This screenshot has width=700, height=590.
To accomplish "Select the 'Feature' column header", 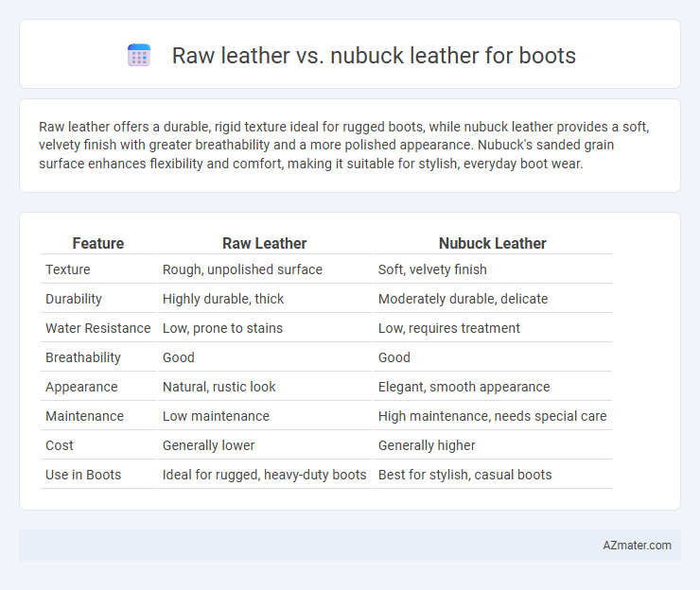I will tap(98, 243).
